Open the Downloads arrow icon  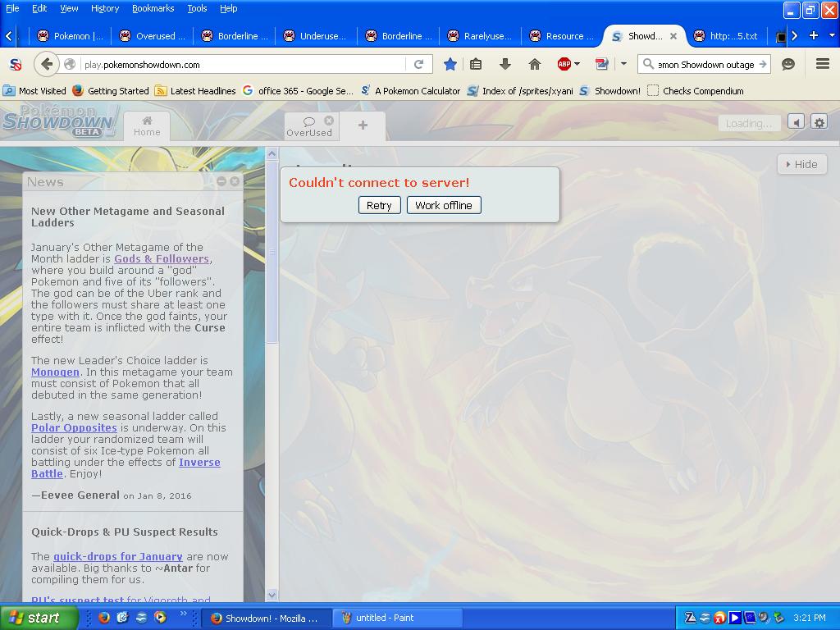pyautogui.click(x=504, y=64)
